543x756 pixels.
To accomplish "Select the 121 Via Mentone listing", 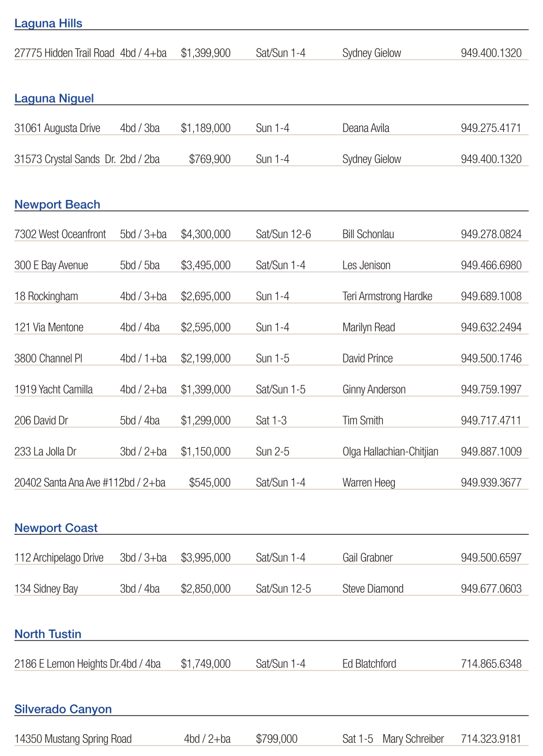I will tap(49, 327).
